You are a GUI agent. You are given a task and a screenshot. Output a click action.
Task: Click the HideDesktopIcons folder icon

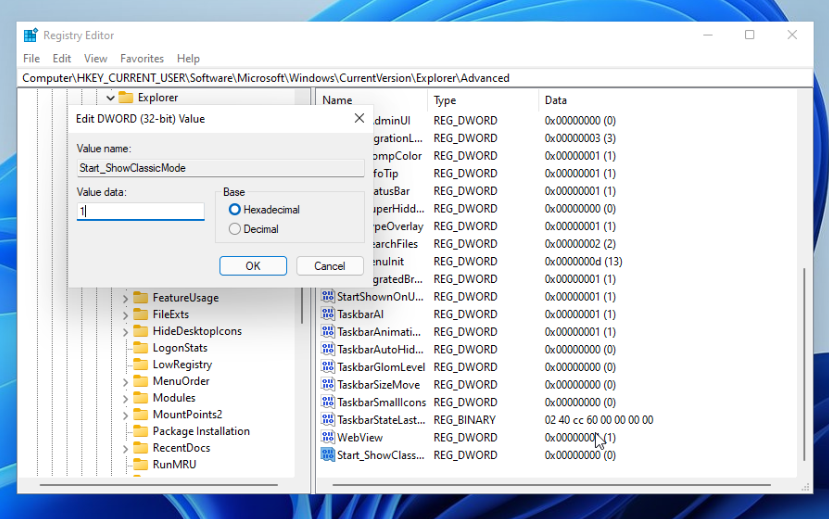point(141,331)
